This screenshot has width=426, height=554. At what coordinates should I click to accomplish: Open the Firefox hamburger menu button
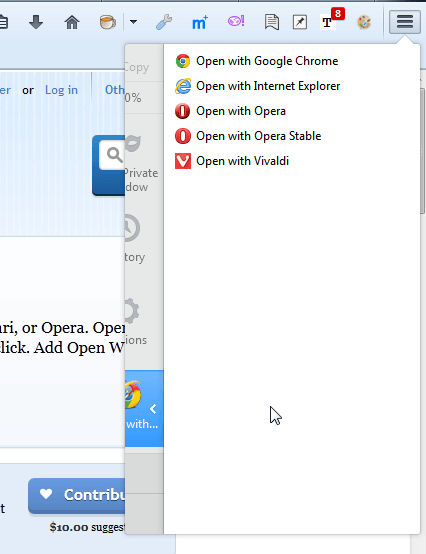click(x=405, y=22)
